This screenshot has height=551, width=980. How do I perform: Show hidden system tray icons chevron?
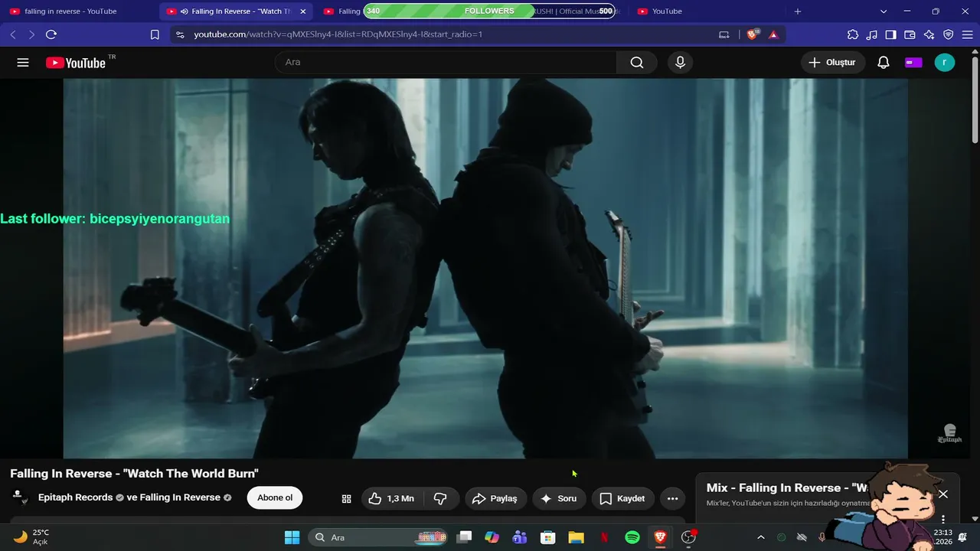760,537
